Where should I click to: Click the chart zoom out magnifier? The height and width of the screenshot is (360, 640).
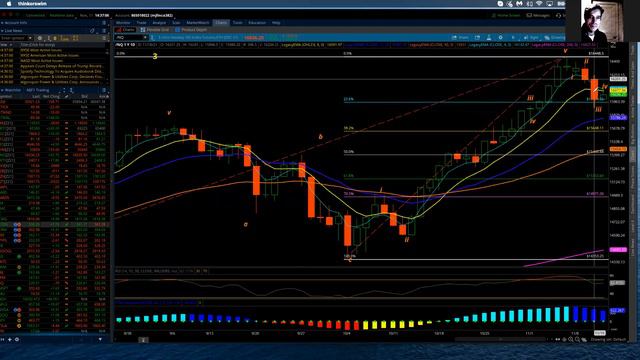(x=577, y=339)
